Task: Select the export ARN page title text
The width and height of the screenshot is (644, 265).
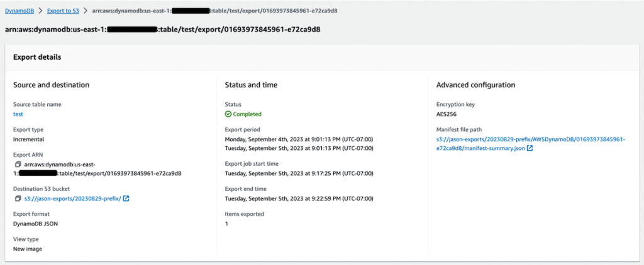Action: coord(163,30)
